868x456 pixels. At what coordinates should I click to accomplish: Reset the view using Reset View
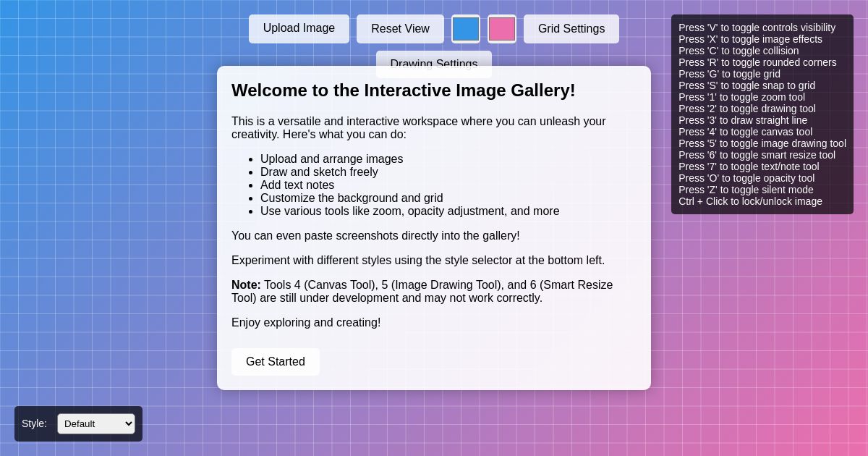pyautogui.click(x=400, y=28)
